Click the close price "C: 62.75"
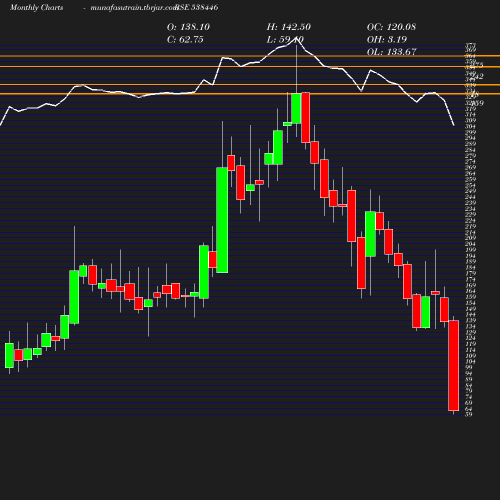 pyautogui.click(x=185, y=39)
